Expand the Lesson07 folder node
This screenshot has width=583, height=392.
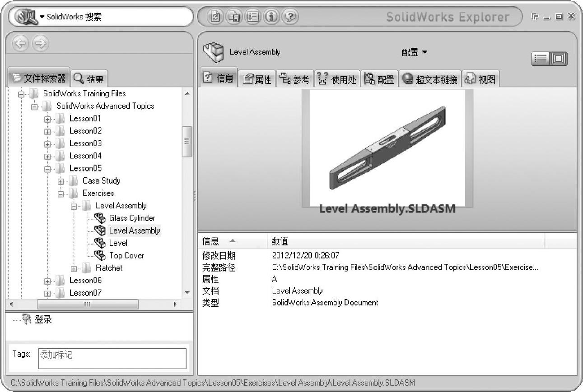click(47, 294)
